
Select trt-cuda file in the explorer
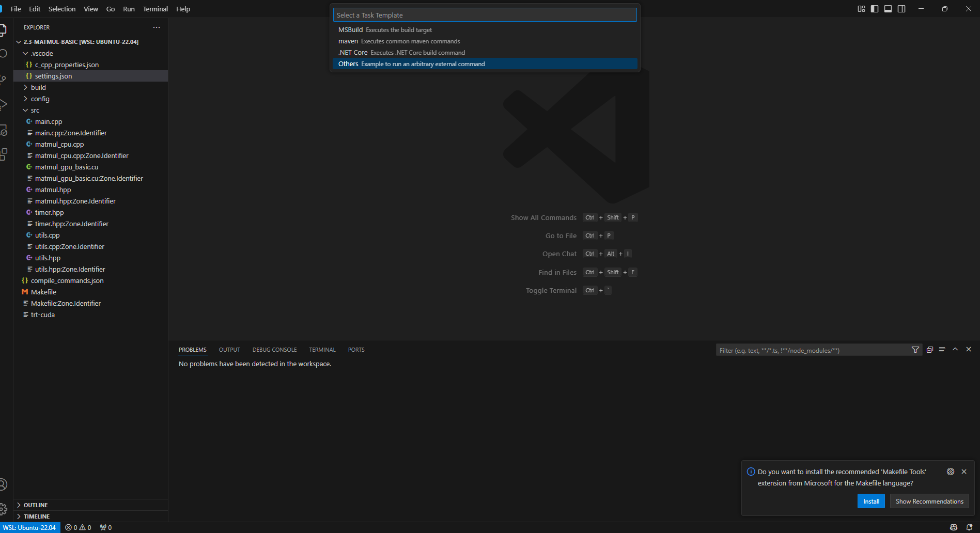pos(43,315)
